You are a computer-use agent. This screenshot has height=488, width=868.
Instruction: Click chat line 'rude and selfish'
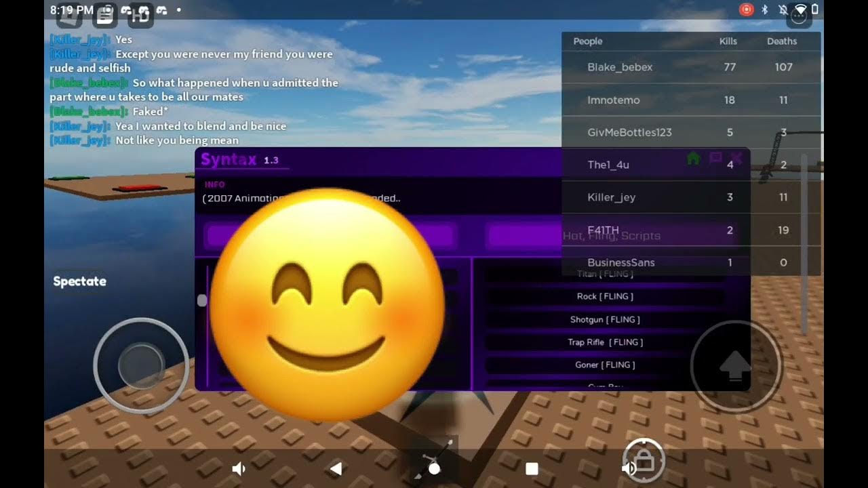coord(90,68)
